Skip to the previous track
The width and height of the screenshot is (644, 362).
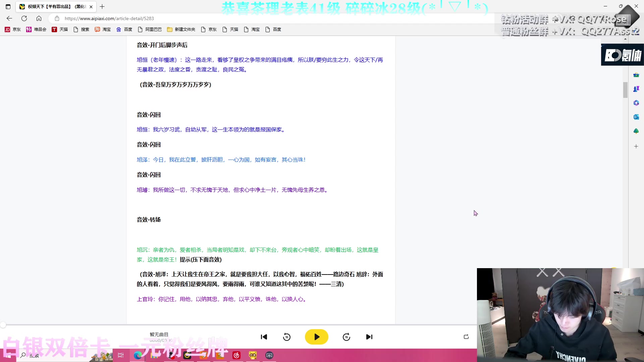[264, 337]
